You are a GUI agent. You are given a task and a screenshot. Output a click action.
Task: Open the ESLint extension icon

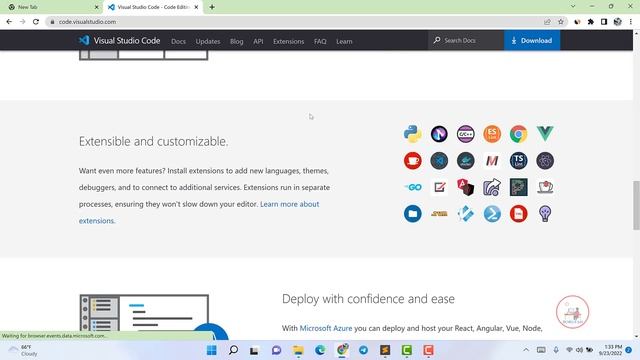(492, 134)
